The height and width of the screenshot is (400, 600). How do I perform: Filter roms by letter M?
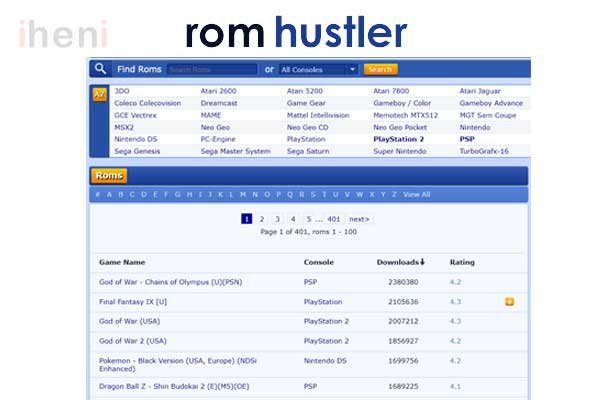243,195
